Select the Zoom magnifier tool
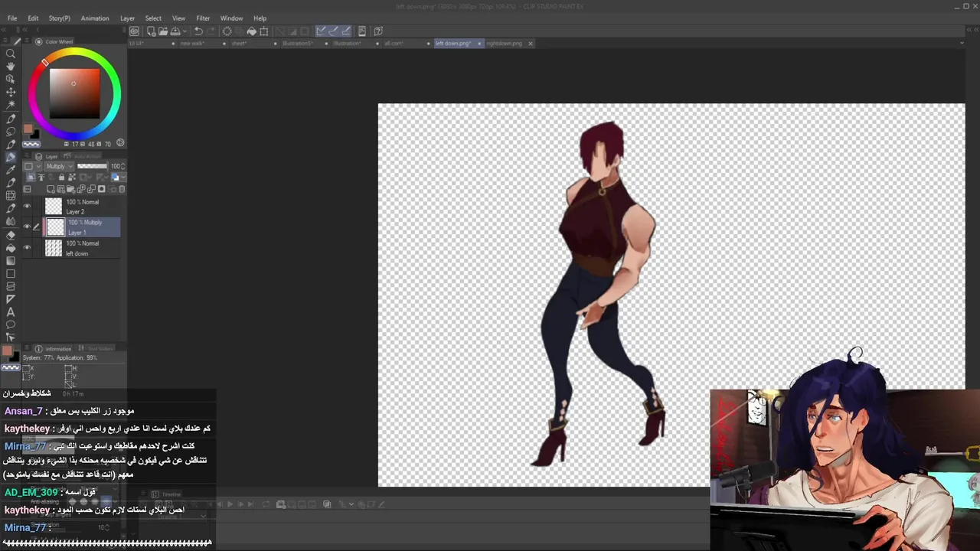The width and height of the screenshot is (980, 551). pos(11,54)
